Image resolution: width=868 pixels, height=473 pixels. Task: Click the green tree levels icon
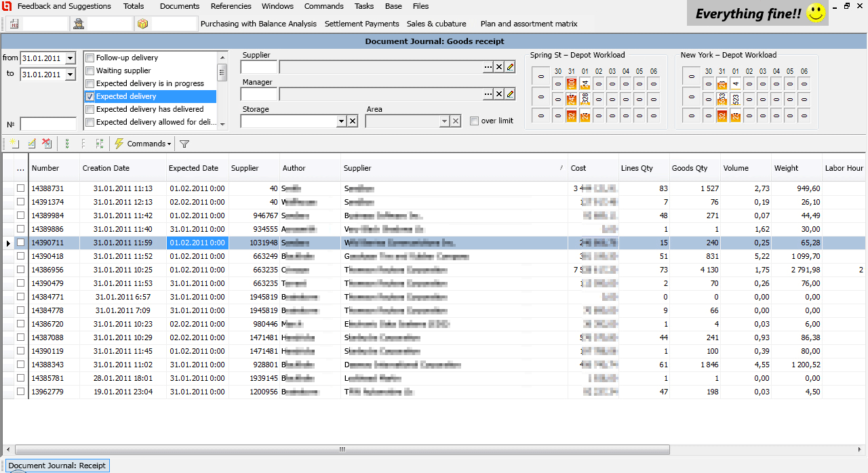pyautogui.click(x=67, y=144)
